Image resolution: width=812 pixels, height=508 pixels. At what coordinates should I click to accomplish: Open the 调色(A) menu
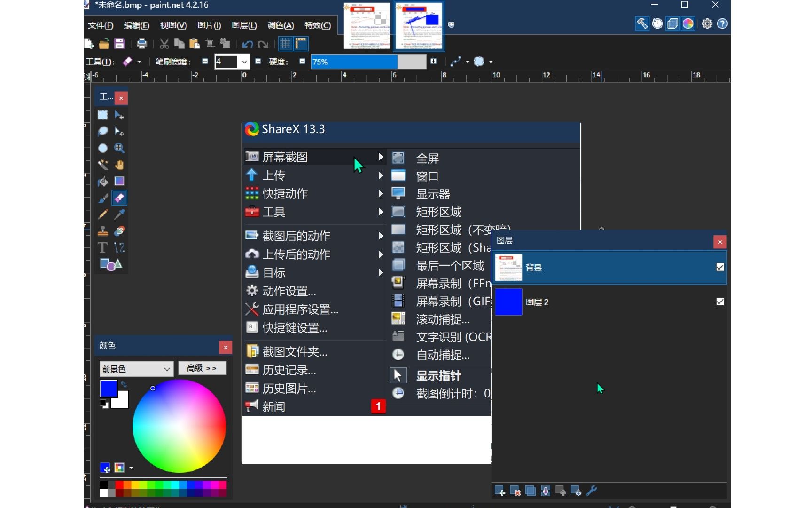point(281,25)
